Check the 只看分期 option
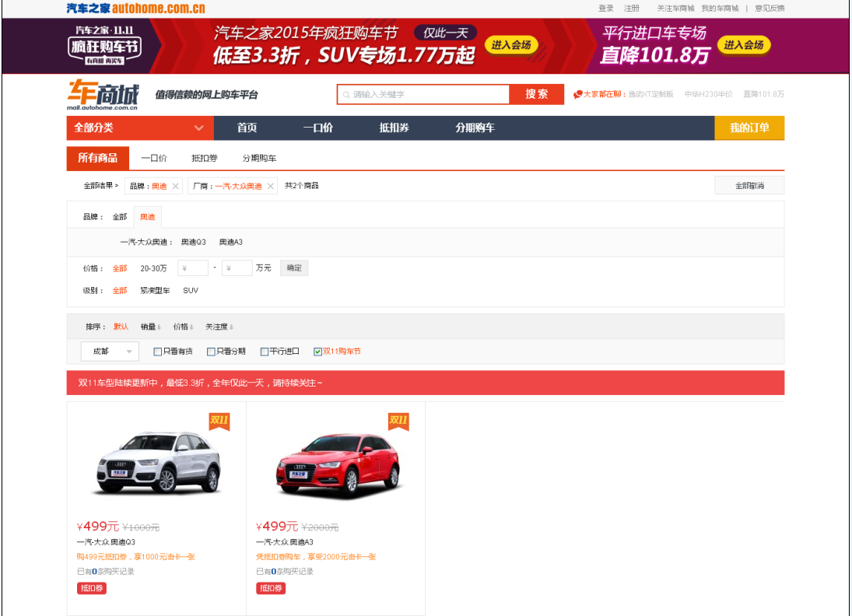Viewport: 852px width, 616px height. (x=211, y=352)
